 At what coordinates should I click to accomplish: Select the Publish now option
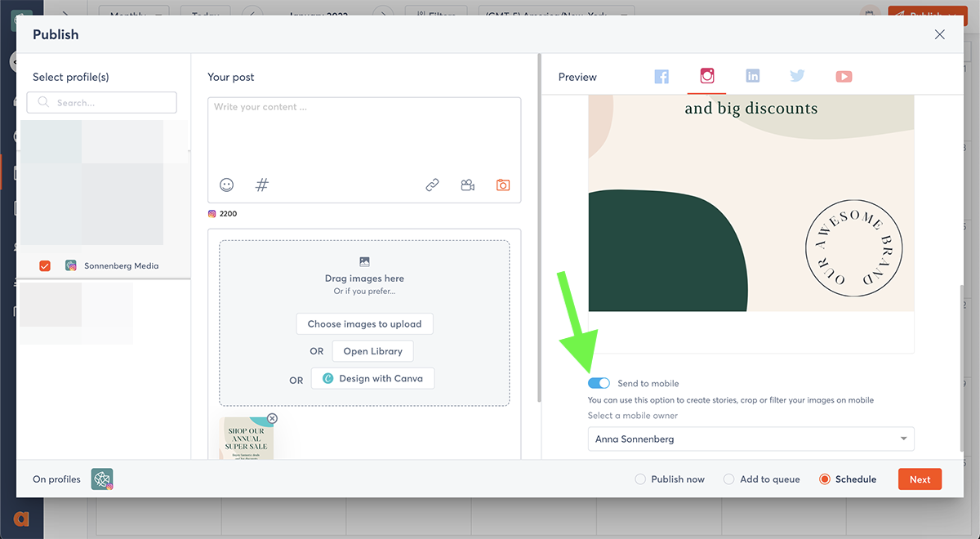coord(640,479)
